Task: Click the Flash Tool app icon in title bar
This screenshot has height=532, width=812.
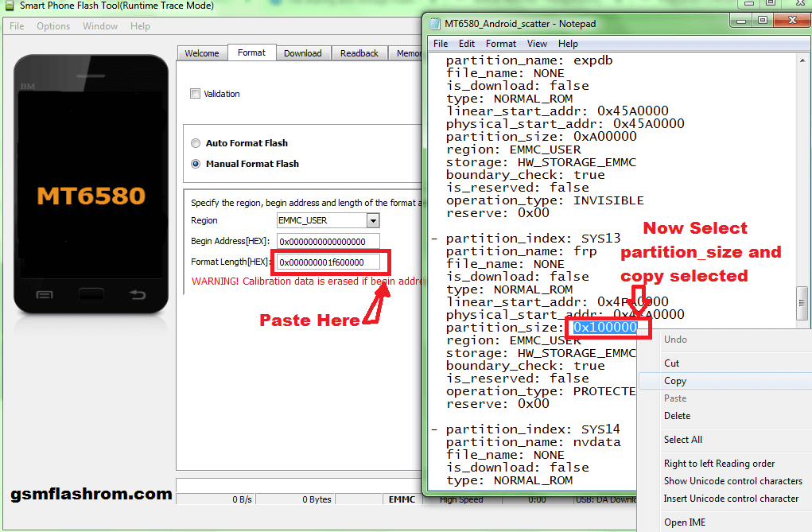Action: [x=10, y=6]
